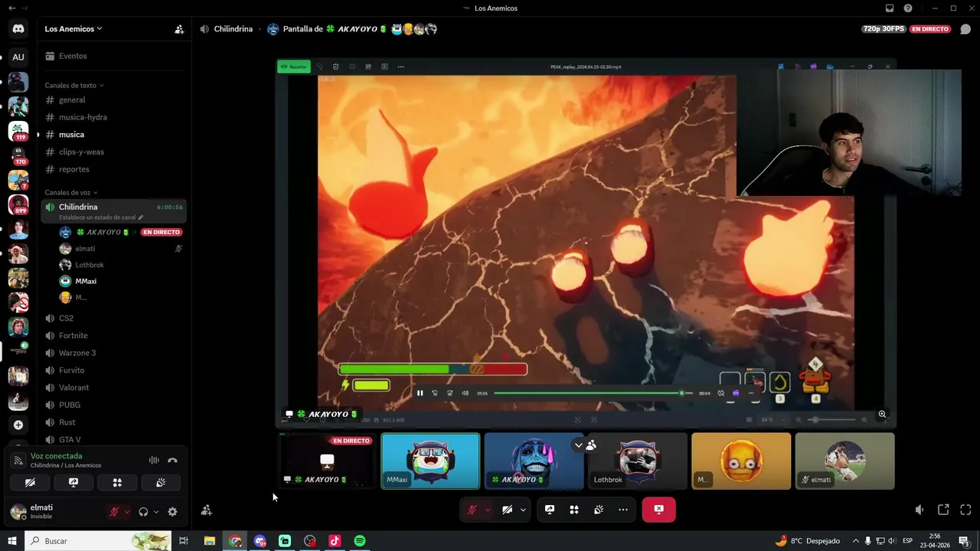Turn on camera in voice panel
The width and height of the screenshot is (980, 551).
(x=30, y=483)
